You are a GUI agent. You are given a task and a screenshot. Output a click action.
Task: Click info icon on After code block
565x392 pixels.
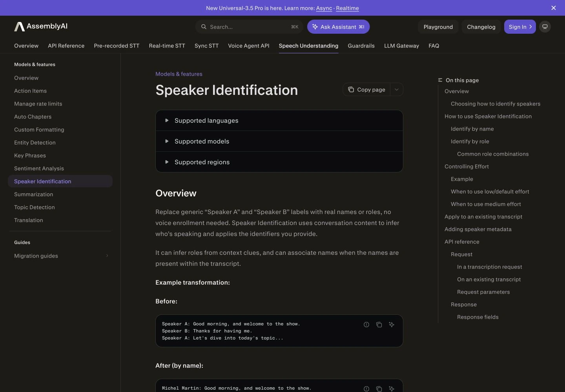[366, 388]
